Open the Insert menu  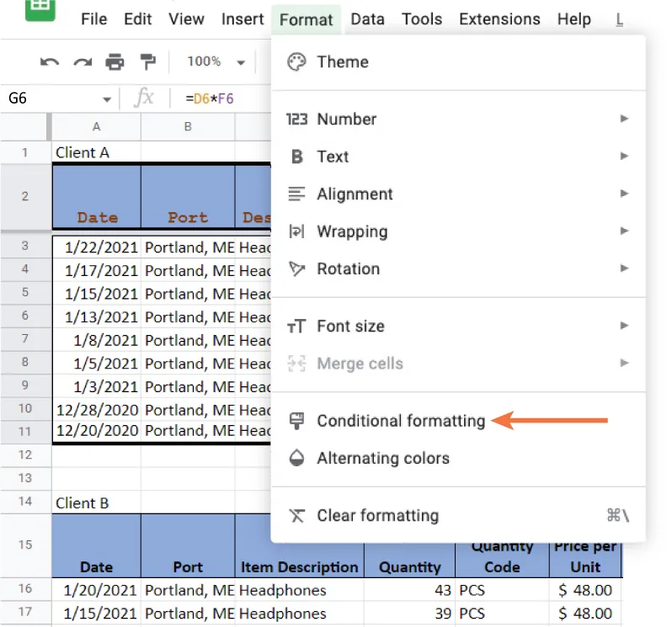point(243,19)
